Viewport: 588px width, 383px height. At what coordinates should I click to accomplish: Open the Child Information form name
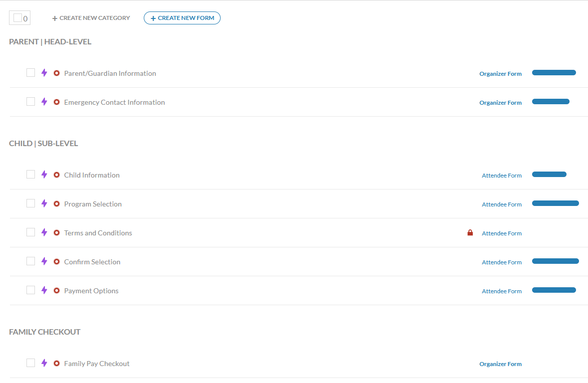92,175
